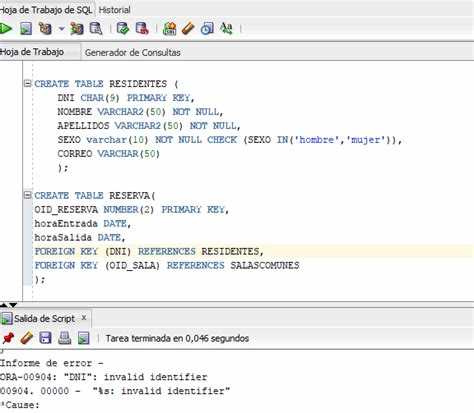
Task: Click the FOREIGN KEY (OID_SALA) REFERENCES SALASCOMUNES line
Action: (x=167, y=266)
